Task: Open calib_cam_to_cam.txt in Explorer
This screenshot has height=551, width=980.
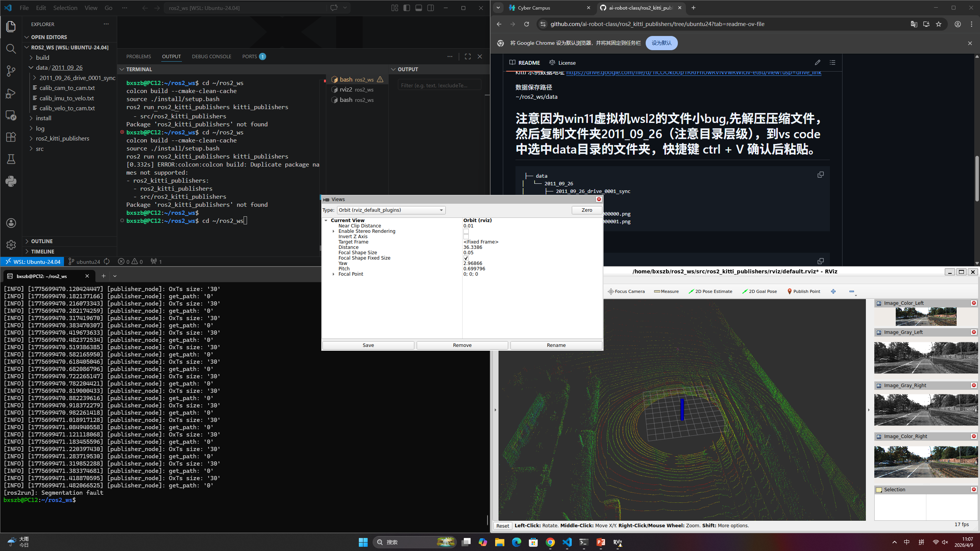Action: pyautogui.click(x=67, y=88)
